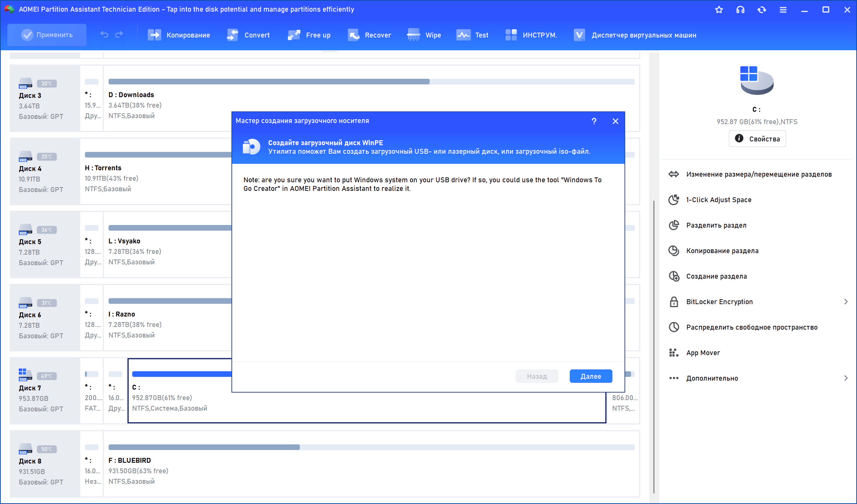
Task: Click the 1-Click Adjust Space icon
Action: tap(674, 200)
